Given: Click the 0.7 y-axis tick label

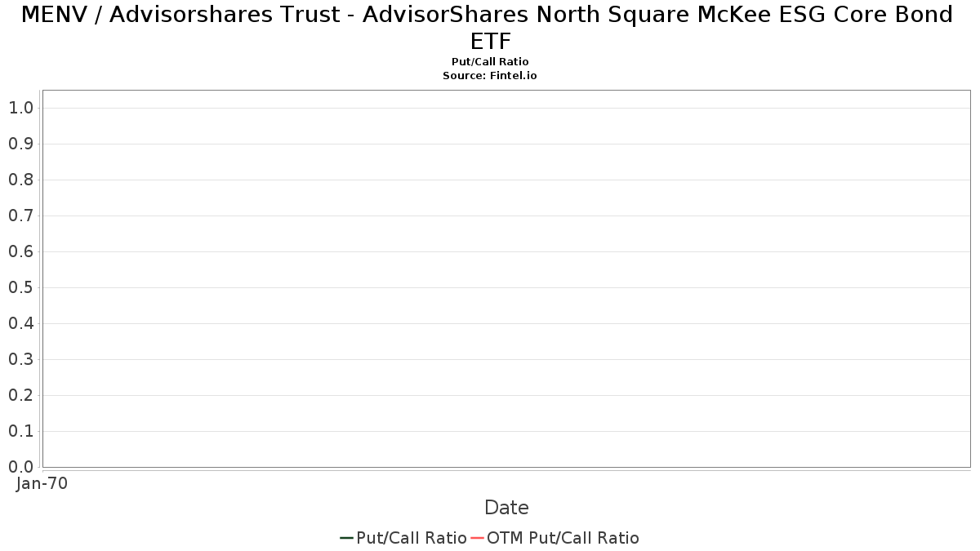Looking at the screenshot, I should [x=20, y=216].
